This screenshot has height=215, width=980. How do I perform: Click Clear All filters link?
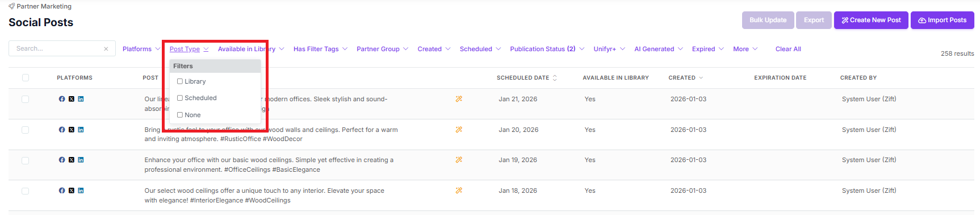click(x=788, y=49)
